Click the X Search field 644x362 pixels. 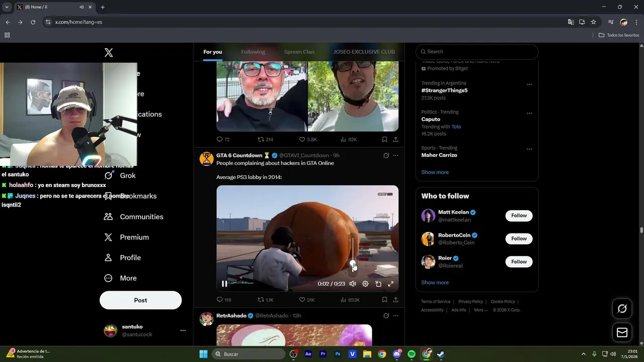pos(477,51)
